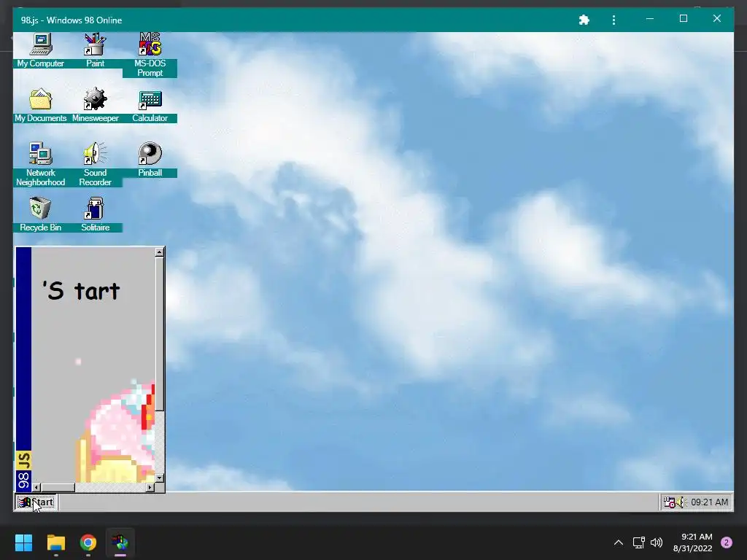
Task: Click the scroll up arrow in start menu
Action: pyautogui.click(x=160, y=252)
